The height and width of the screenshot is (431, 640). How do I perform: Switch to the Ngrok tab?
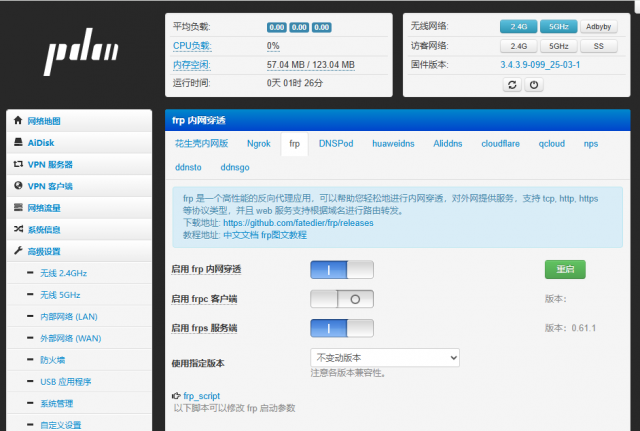pyautogui.click(x=259, y=144)
